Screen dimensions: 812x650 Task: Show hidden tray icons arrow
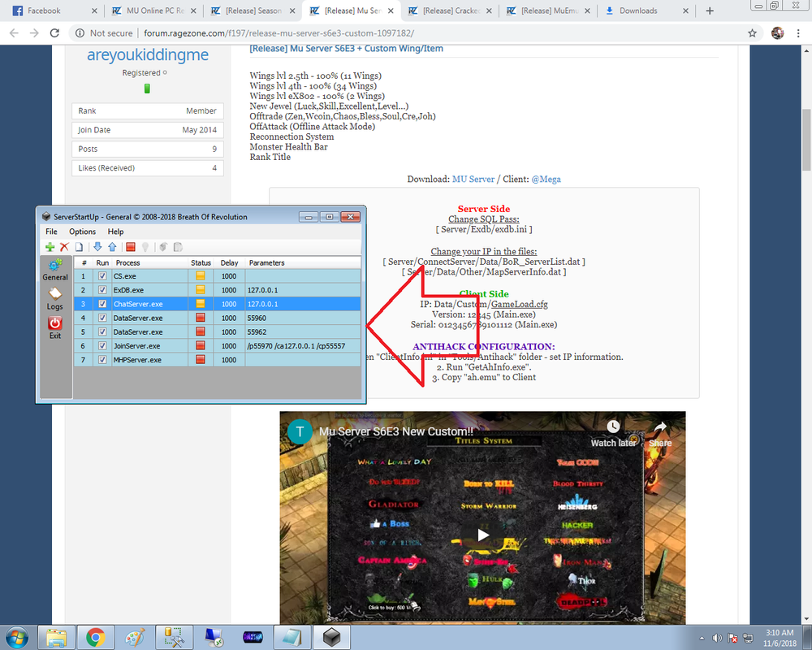pyautogui.click(x=702, y=638)
